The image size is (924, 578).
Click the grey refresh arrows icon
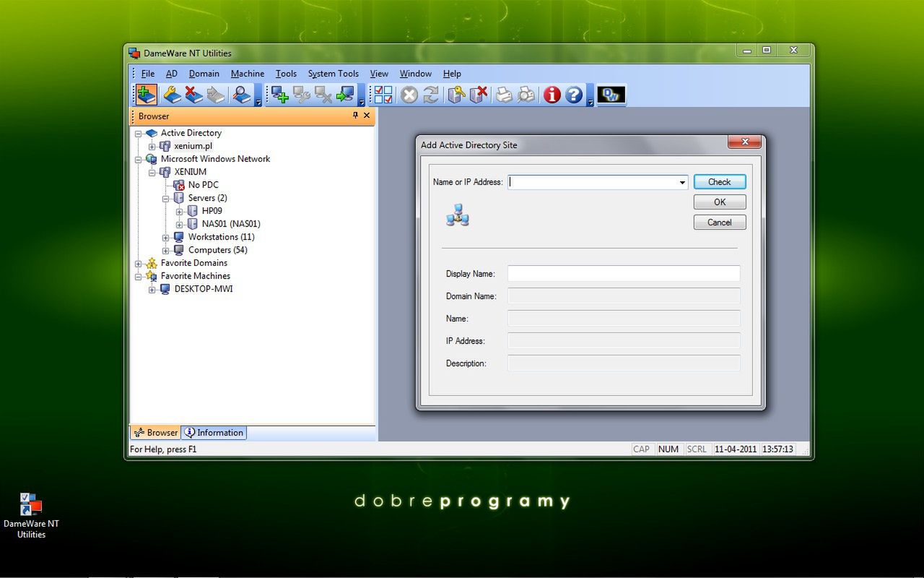(x=431, y=95)
